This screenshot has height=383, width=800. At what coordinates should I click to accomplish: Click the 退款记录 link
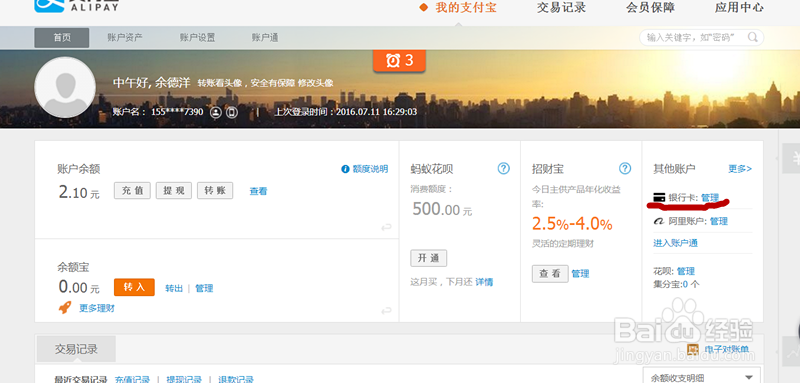(x=236, y=380)
